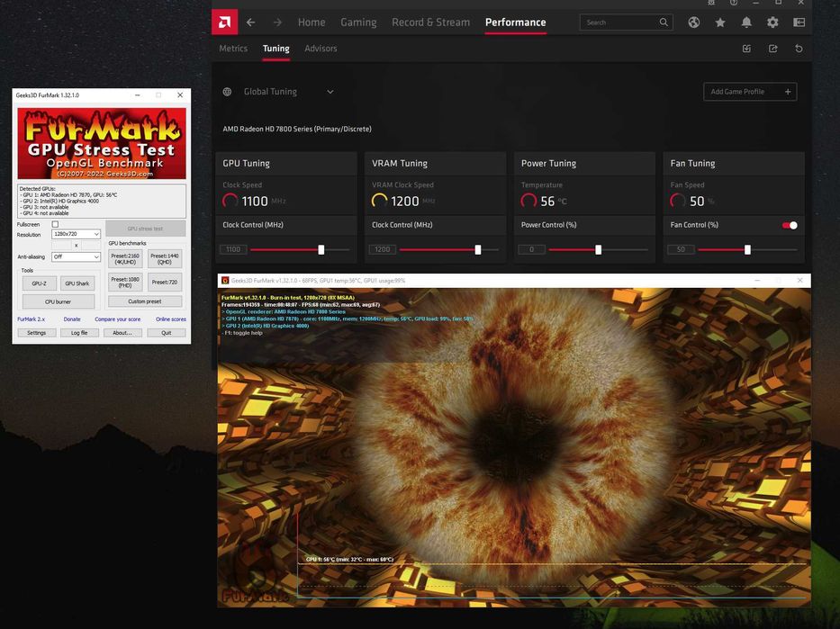This screenshot has width=840, height=629.
Task: Open AMD settings gear icon
Action: pyautogui.click(x=772, y=22)
